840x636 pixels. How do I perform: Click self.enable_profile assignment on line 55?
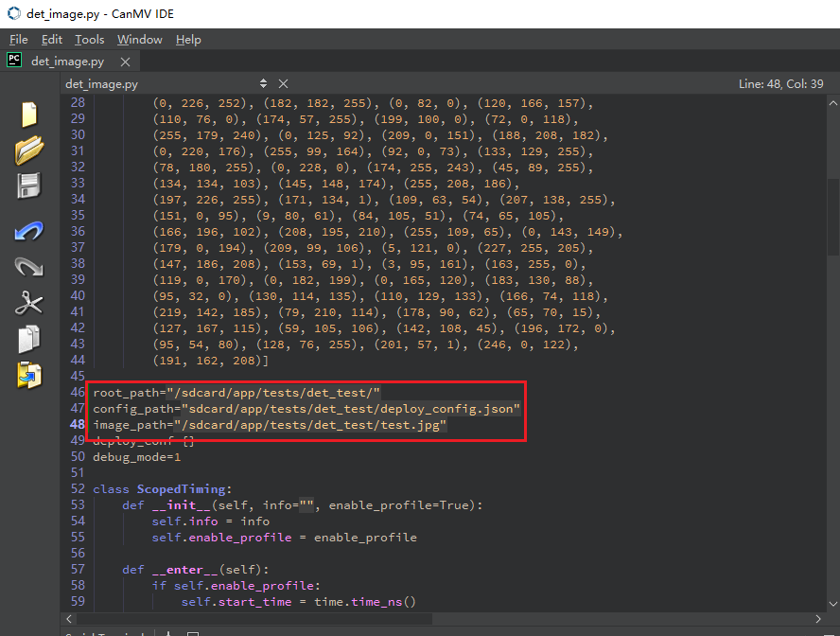pyautogui.click(x=284, y=538)
